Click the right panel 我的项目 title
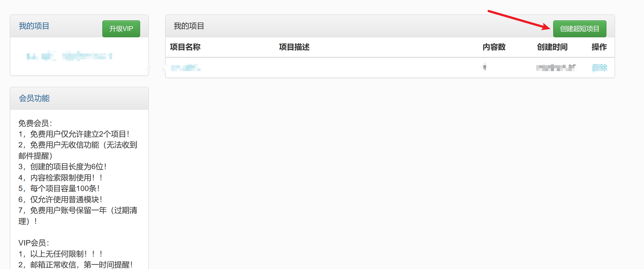644x269 pixels. [189, 26]
